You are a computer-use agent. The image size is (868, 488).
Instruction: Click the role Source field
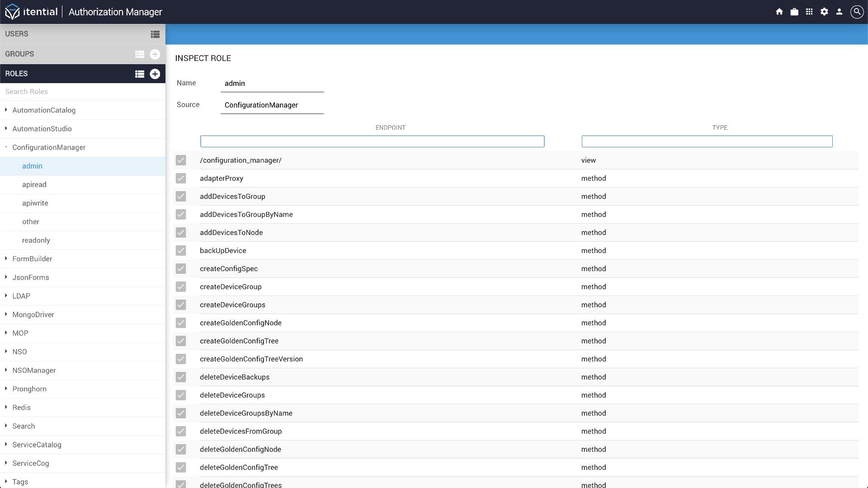click(x=272, y=105)
